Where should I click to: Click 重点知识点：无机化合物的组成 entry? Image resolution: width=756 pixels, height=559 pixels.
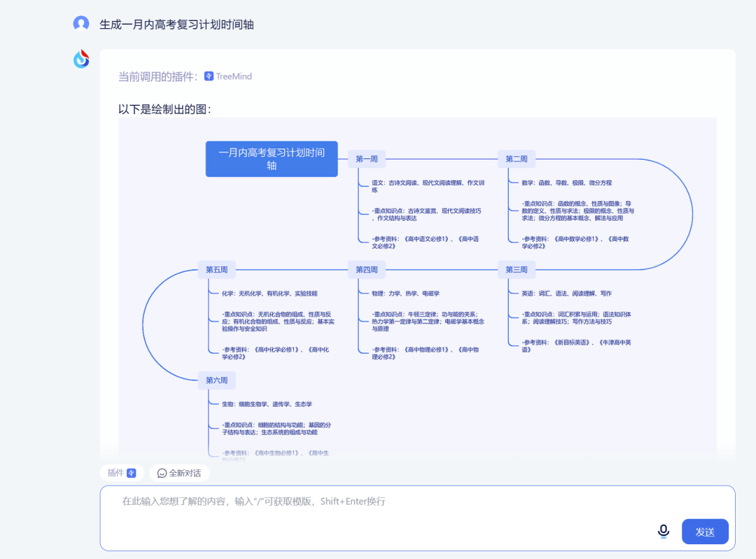point(278,322)
